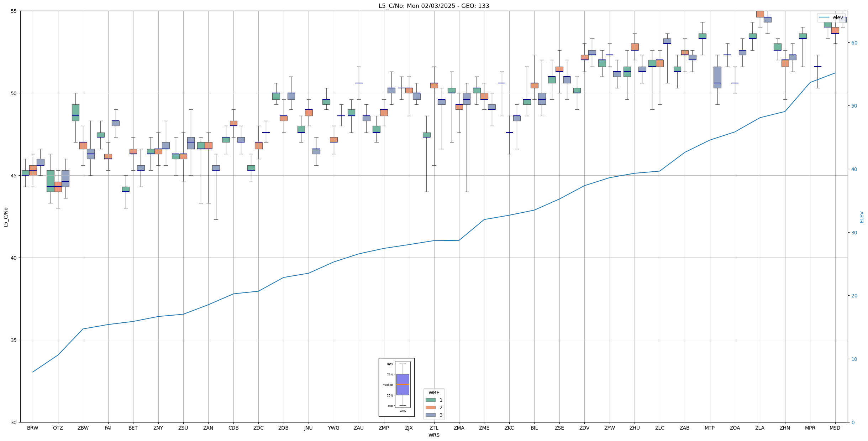Click the elev line legend entry
This screenshot has height=441, width=868.
coord(831,17)
